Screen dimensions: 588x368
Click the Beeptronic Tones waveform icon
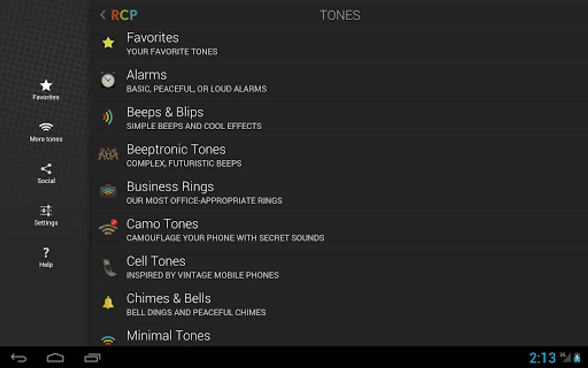(108, 154)
